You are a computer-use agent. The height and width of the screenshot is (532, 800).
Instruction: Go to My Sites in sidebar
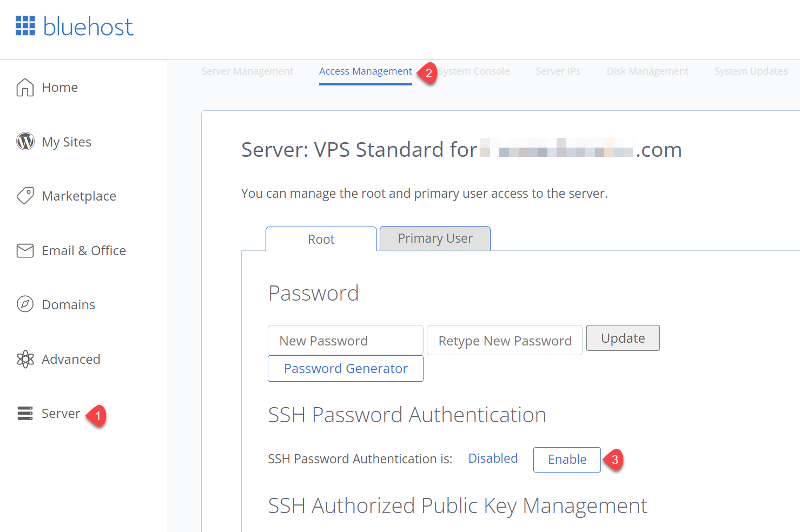(x=67, y=142)
